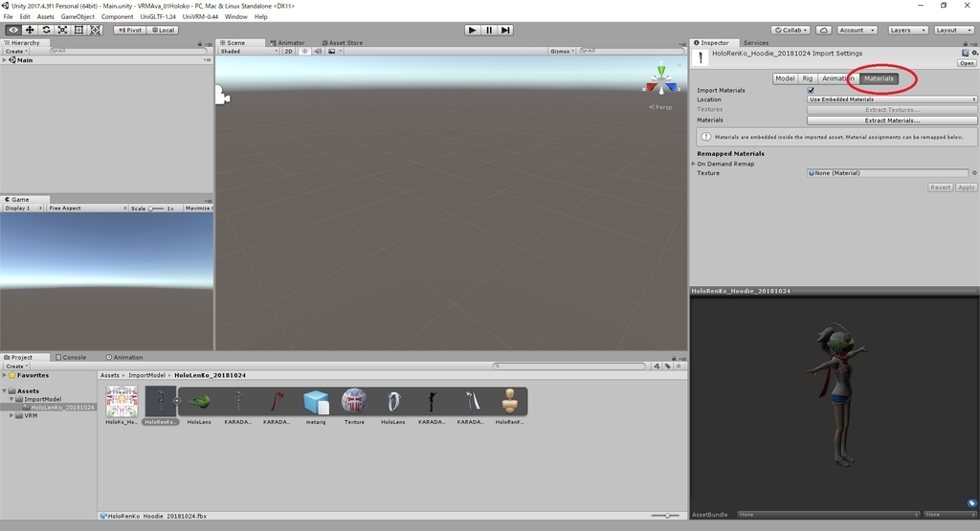Expand the Main scene in Hierarchy
This screenshot has height=531, width=980.
(x=5, y=60)
